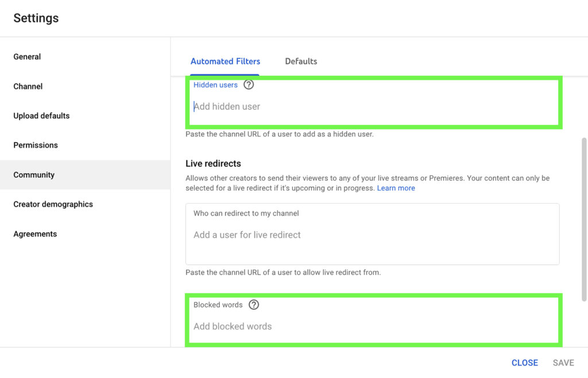The image size is (588, 378).
Task: Click the CLOSE button
Action: [x=524, y=363]
